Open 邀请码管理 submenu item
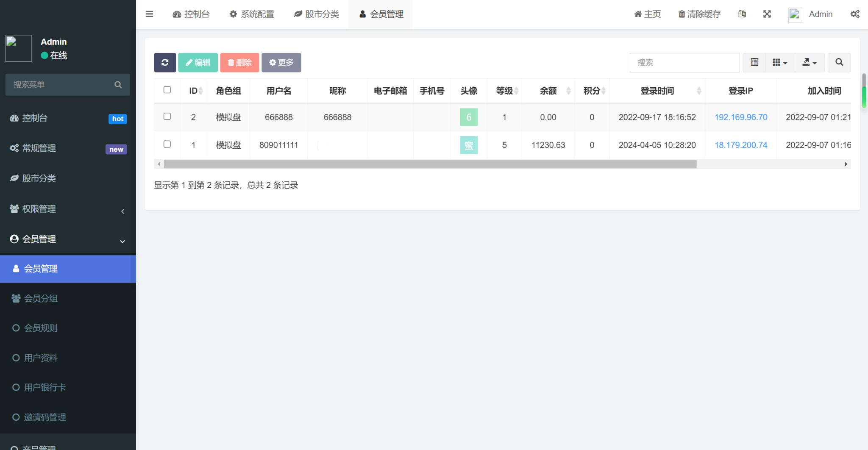Screen dimensions: 868x450 click(x=68, y=417)
